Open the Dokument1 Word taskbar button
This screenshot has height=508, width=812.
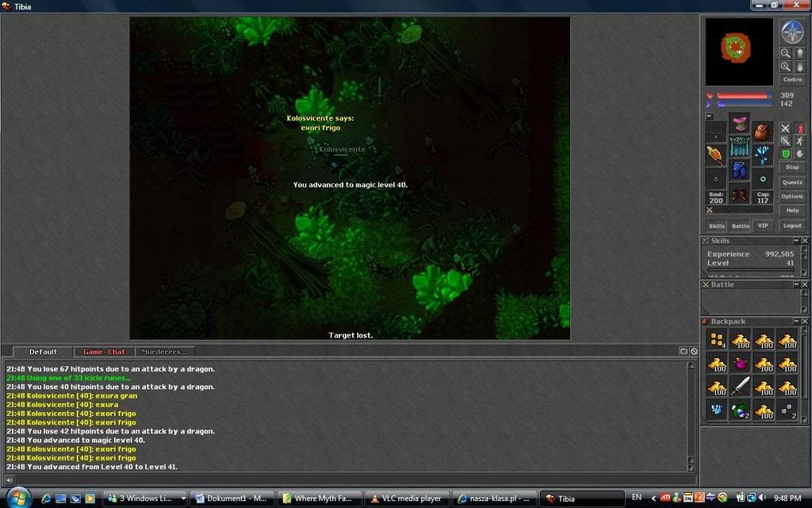[232, 498]
